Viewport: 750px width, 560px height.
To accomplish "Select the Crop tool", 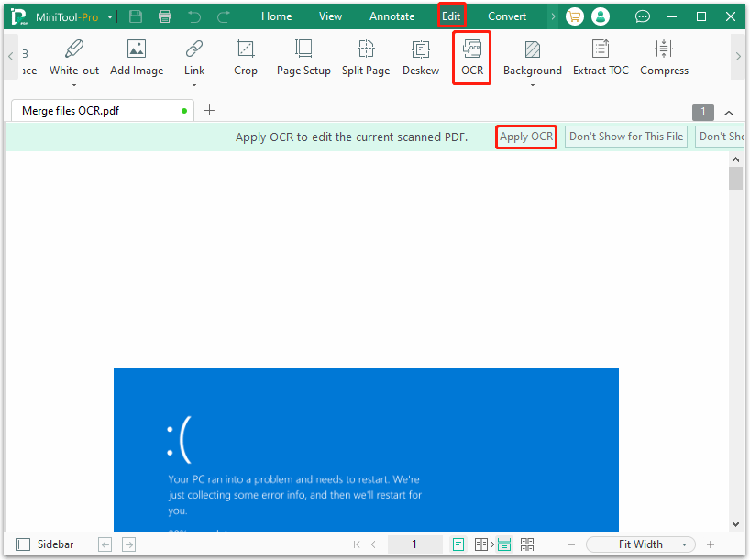I will click(246, 59).
